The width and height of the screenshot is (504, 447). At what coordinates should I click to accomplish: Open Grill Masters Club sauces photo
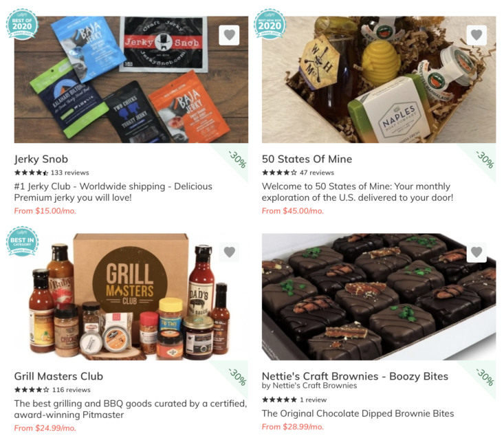coord(131,297)
